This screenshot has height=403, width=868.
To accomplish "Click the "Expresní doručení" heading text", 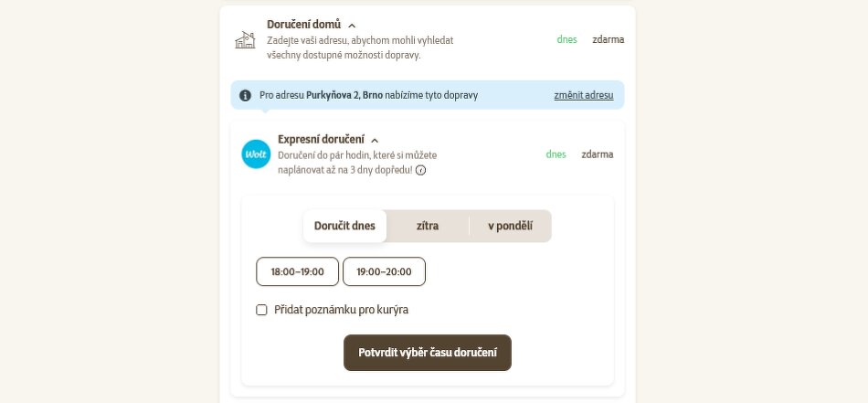I will tap(321, 140).
